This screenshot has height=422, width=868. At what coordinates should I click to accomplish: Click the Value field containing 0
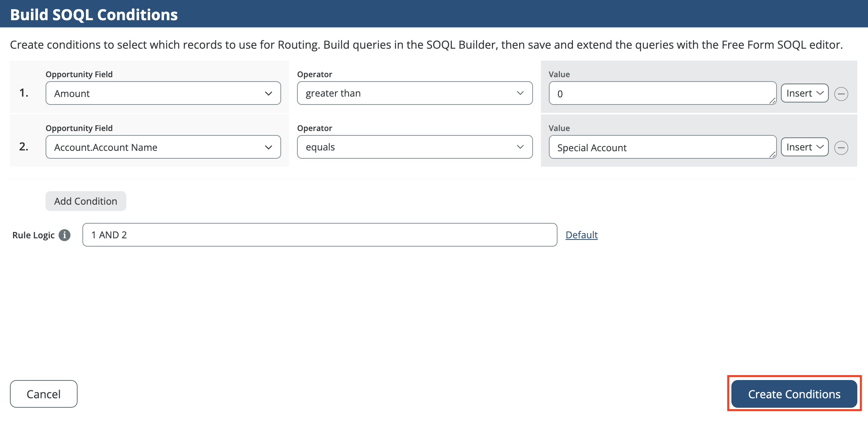[x=661, y=93]
